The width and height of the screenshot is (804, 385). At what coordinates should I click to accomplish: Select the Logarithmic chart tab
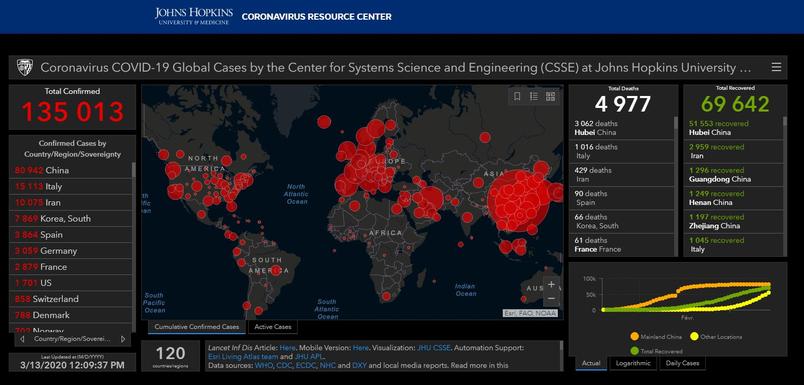coord(633,363)
